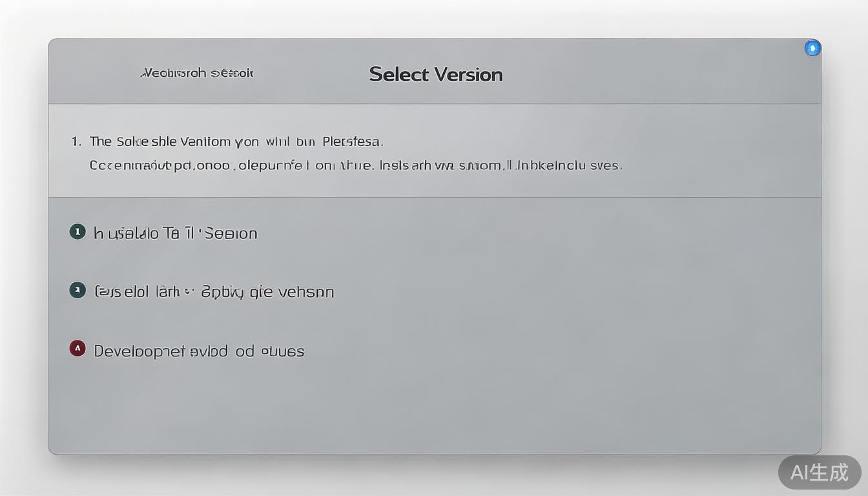Click "Plesfesa." ending the first instruction line
868x496 pixels.
[x=353, y=141]
